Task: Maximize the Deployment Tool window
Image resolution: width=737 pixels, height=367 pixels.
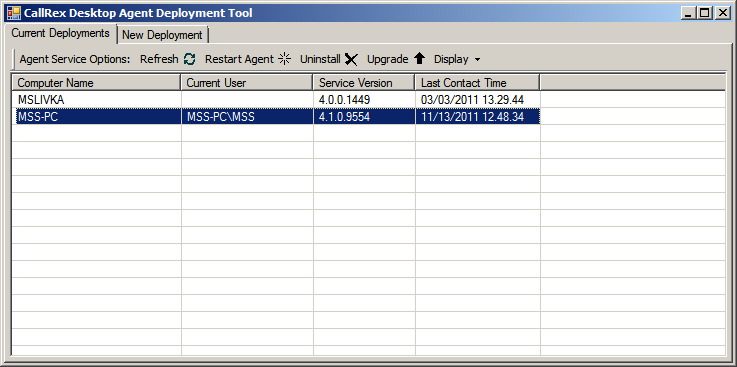Action: tap(705, 13)
